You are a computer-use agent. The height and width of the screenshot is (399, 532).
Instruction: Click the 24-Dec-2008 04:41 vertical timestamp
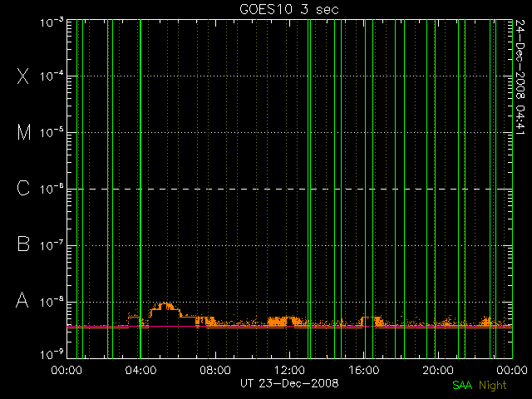pos(520,77)
